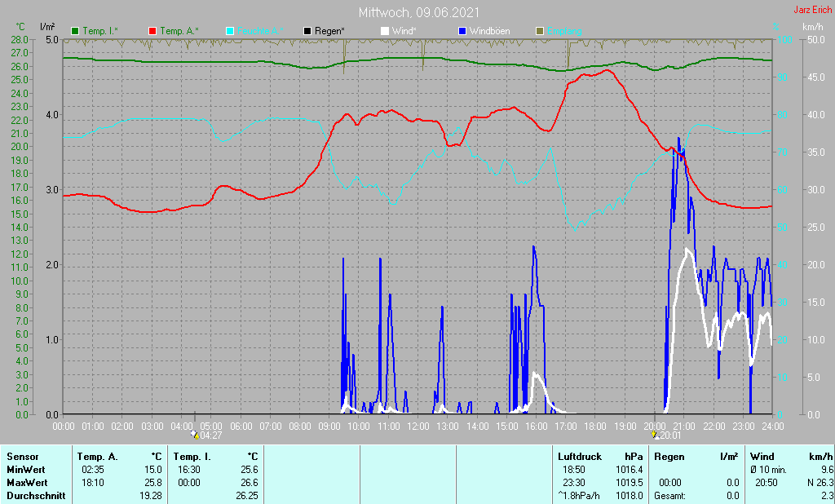835x504 pixels.
Task: Click the sunrise icon beside 04:27
Action: (x=195, y=435)
